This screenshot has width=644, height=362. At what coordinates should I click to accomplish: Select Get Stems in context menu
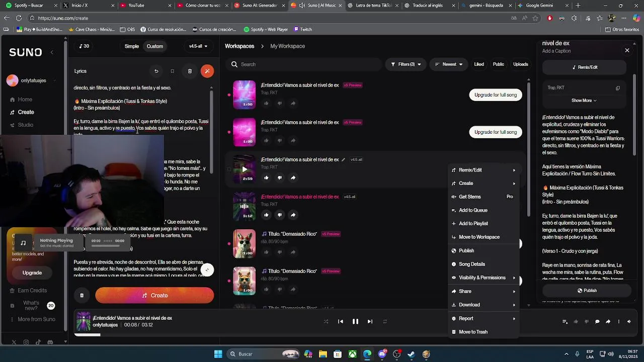point(484,197)
